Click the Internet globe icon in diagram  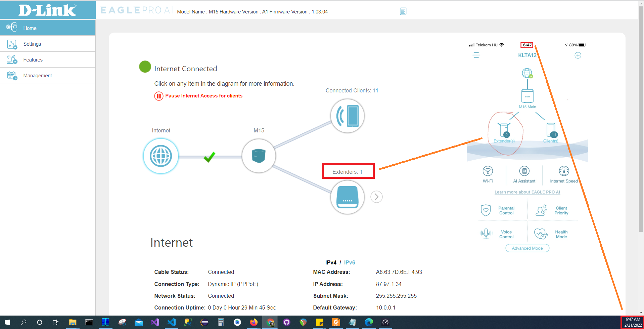161,156
